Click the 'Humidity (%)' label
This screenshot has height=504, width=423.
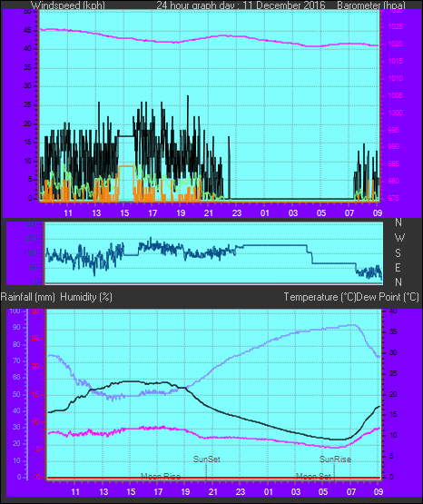86,297
